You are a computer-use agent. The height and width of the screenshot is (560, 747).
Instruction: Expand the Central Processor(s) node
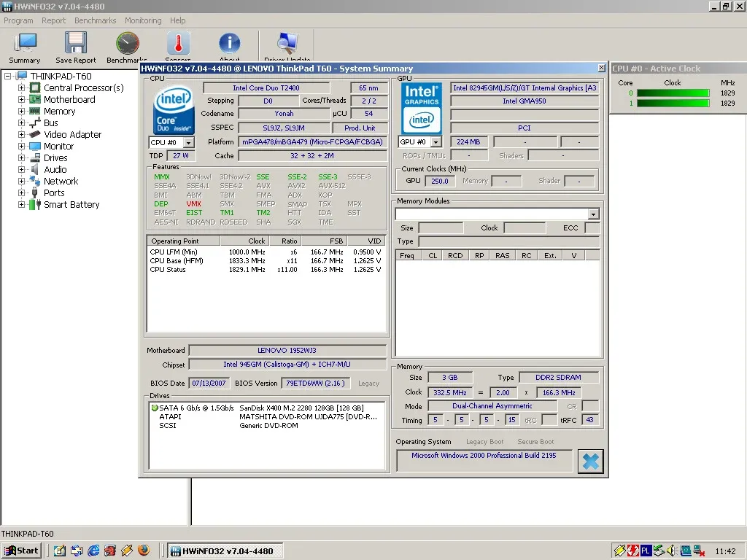coord(21,87)
